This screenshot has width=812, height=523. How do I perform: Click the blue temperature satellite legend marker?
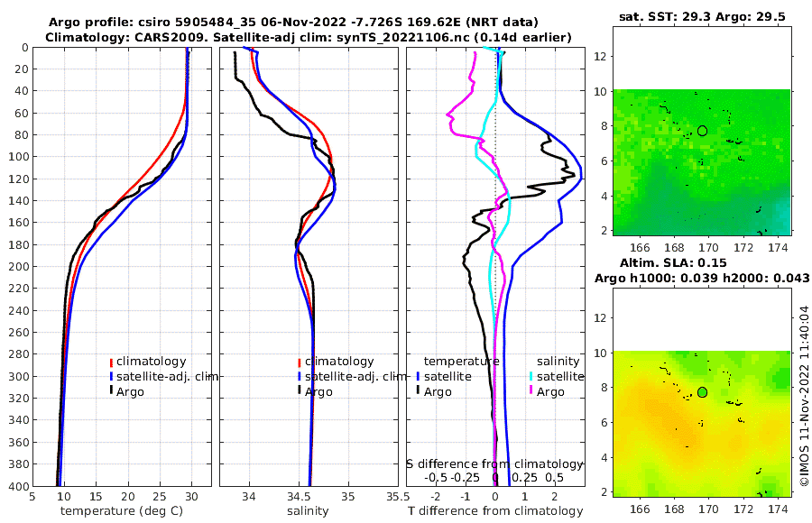(x=418, y=376)
